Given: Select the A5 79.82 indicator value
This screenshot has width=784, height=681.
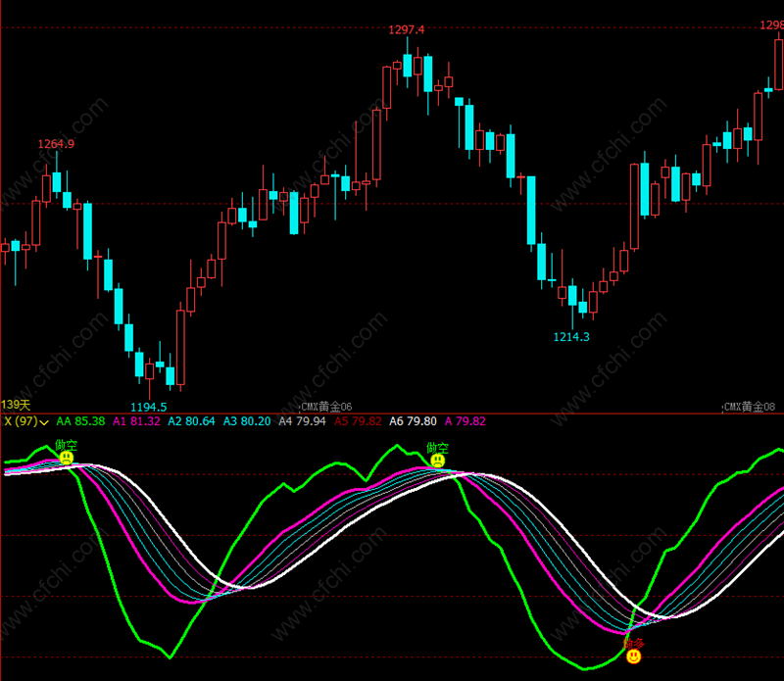Looking at the screenshot, I should tap(358, 421).
